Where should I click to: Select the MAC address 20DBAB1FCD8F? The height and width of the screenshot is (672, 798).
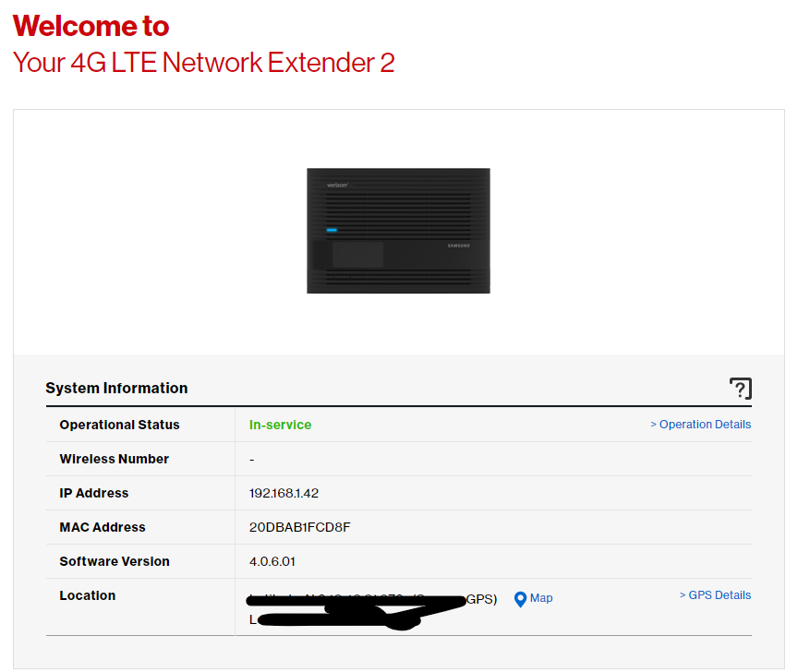300,527
